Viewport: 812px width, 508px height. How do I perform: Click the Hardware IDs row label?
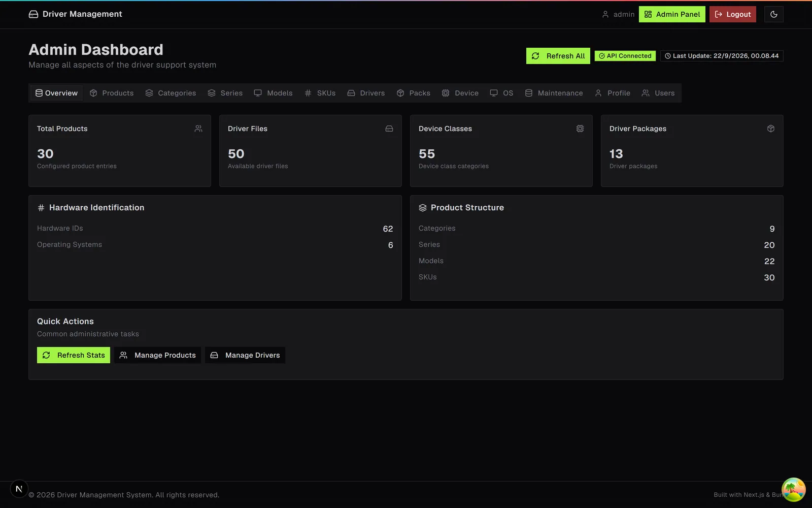[x=60, y=229]
